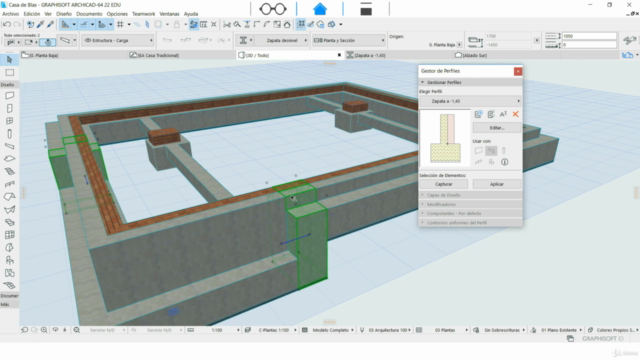The width and height of the screenshot is (640, 360).
Task: Toggle the highlighted geometry method button in Info Box
Action: (48, 42)
